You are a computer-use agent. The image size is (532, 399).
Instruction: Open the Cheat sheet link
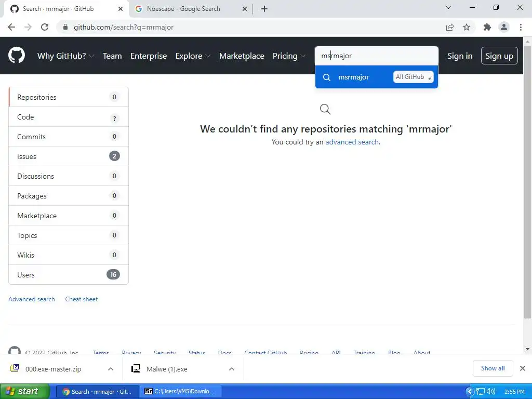[x=82, y=299]
